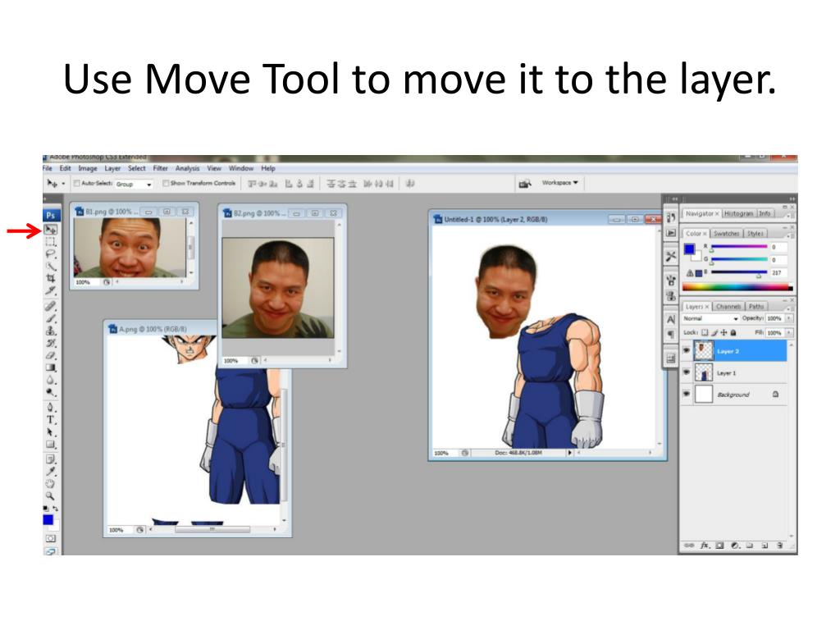Screen dimensions: 840x630
Task: Select the Clone Stamp tool
Action: [50, 331]
